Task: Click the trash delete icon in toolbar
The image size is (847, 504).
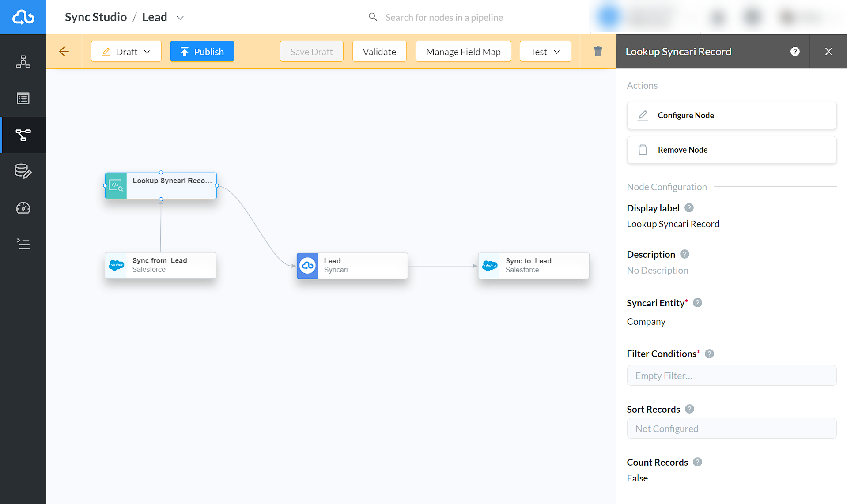Action: click(598, 52)
